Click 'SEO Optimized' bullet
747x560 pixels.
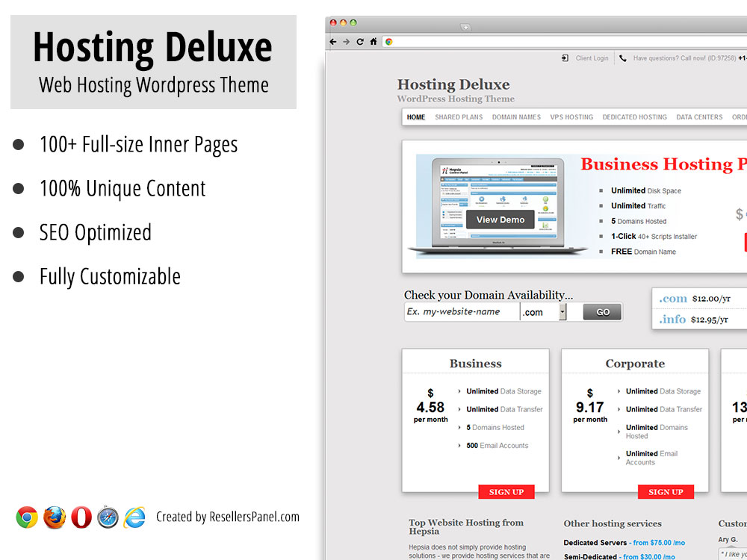96,232
